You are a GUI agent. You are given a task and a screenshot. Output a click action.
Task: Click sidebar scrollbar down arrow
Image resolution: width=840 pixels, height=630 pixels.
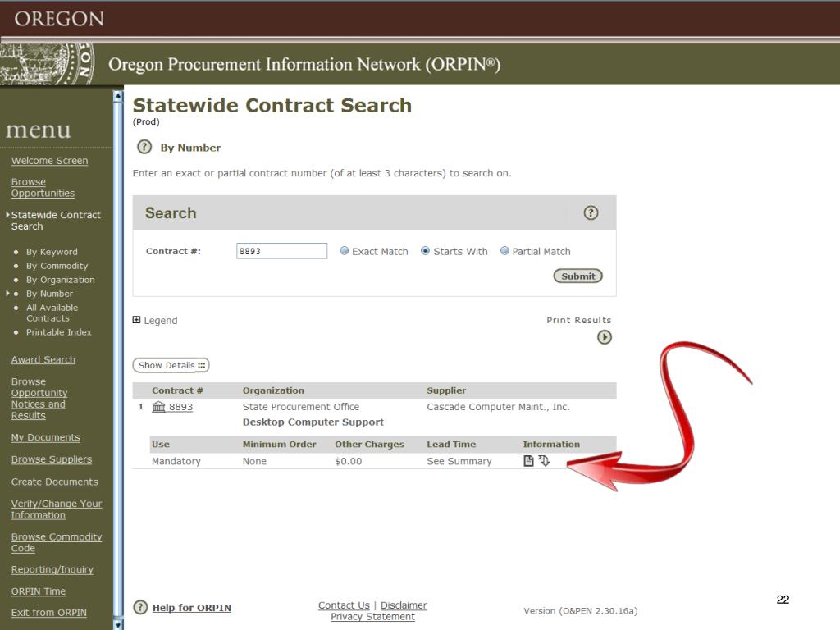(x=118, y=624)
